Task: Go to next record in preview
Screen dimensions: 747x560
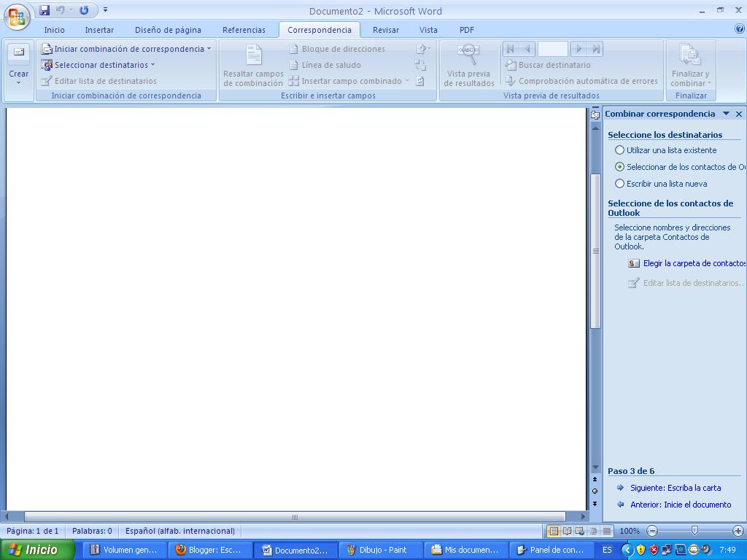Action: tap(578, 49)
